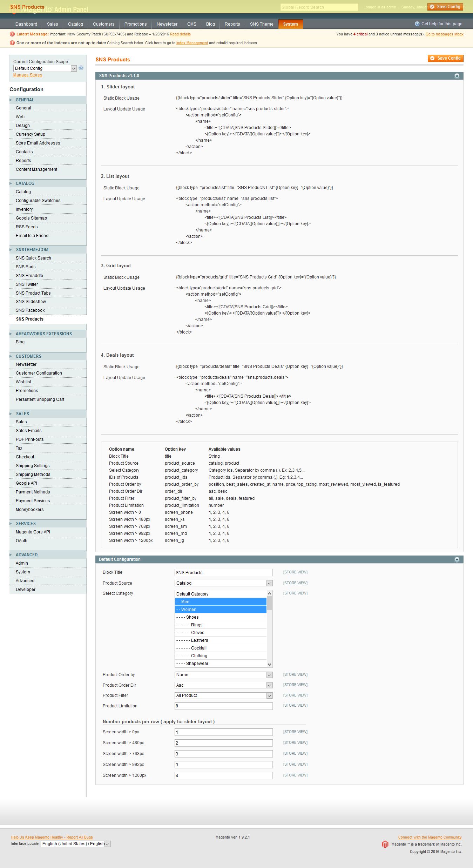Click the Product Limitation input field

click(223, 706)
